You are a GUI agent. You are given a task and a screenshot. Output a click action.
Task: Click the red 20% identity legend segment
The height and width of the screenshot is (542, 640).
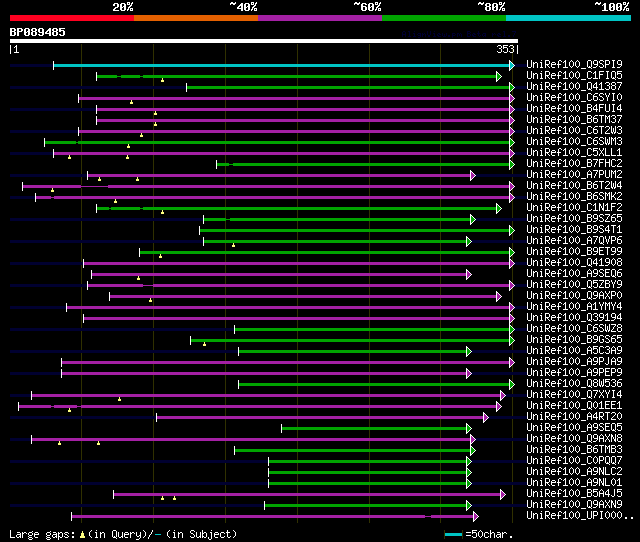72,18
